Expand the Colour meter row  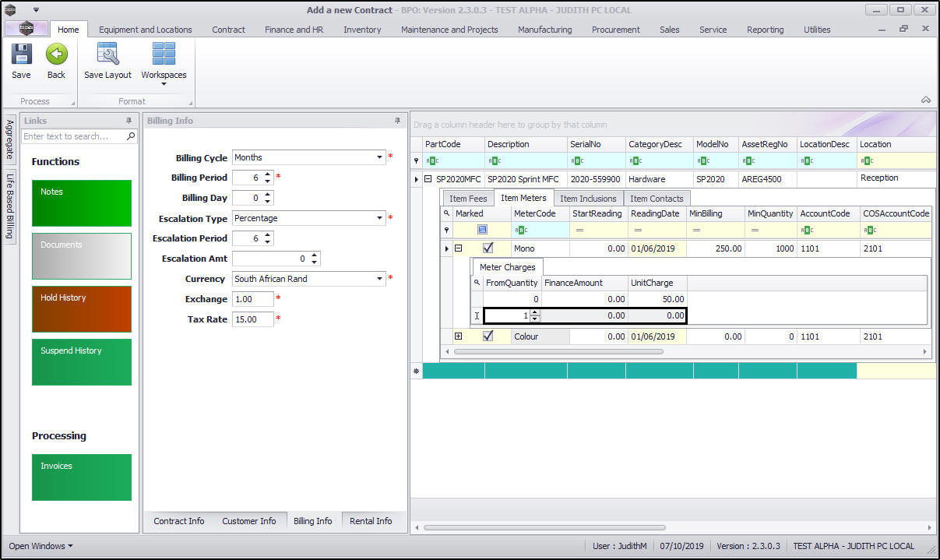click(459, 336)
